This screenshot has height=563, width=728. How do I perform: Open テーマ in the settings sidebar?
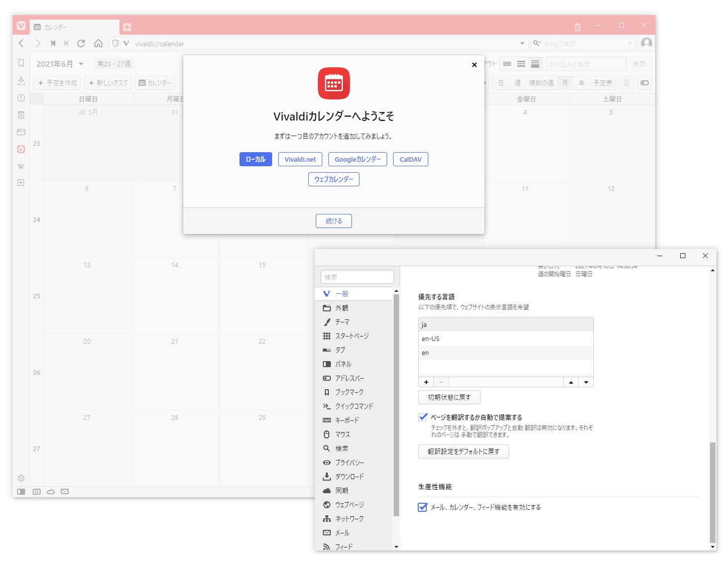point(353,322)
